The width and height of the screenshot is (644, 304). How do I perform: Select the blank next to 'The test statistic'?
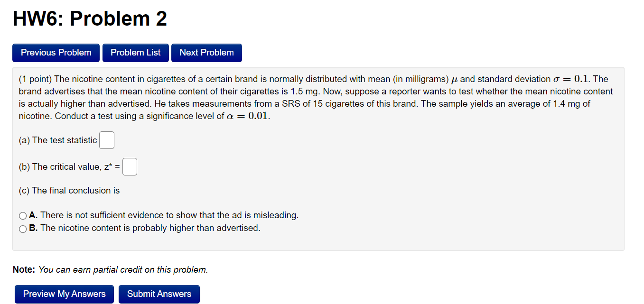coord(106,140)
